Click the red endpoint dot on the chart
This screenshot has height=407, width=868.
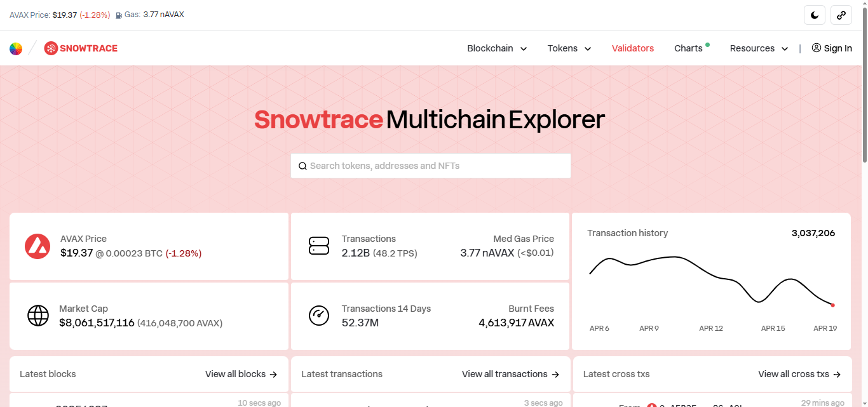[x=832, y=305]
